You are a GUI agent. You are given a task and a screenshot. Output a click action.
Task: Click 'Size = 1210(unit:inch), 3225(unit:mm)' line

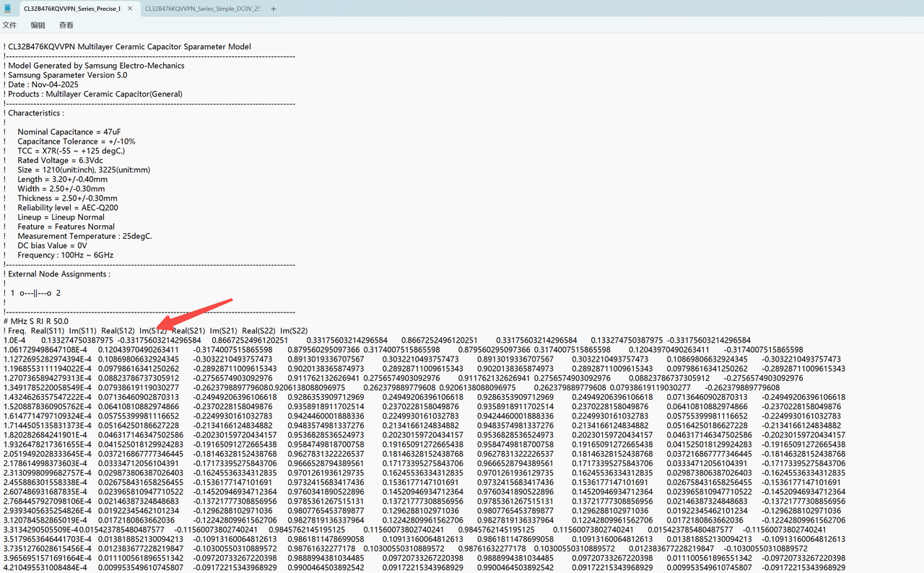84,170
